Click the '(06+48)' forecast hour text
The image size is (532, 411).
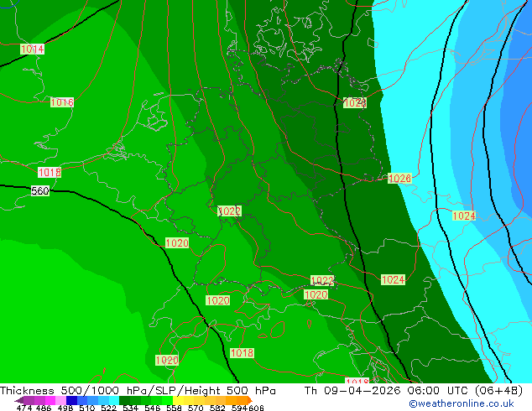coord(498,390)
